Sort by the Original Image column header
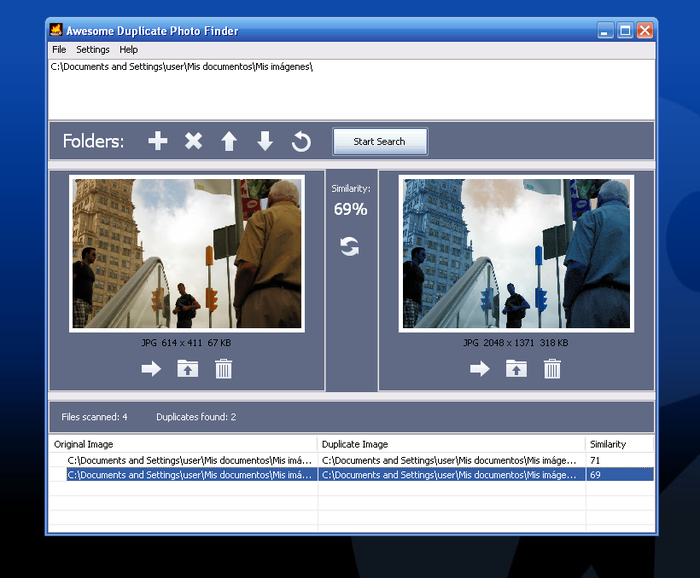The height and width of the screenshot is (578, 700). pyautogui.click(x=183, y=444)
